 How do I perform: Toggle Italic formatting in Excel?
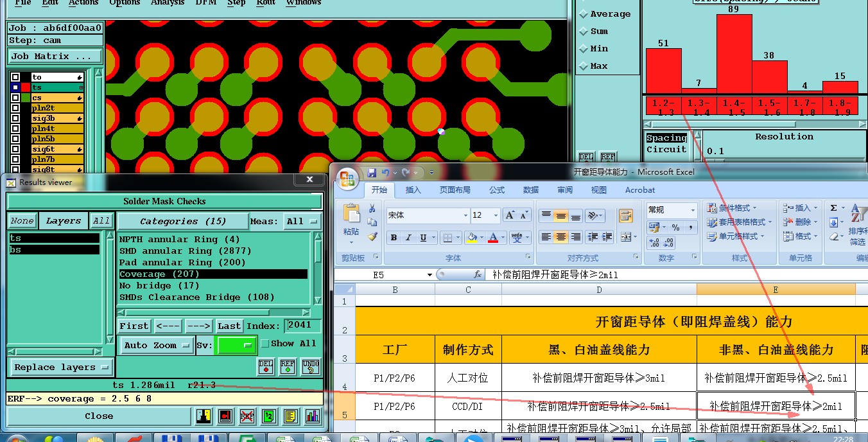click(x=408, y=238)
